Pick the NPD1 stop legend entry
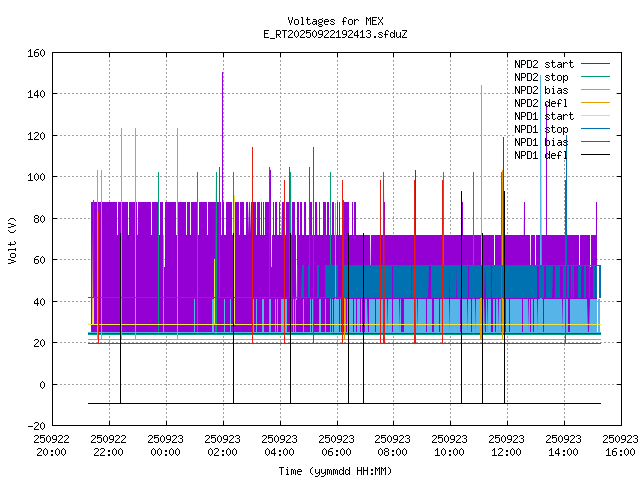Screen dimensions: 640x480 (541, 129)
